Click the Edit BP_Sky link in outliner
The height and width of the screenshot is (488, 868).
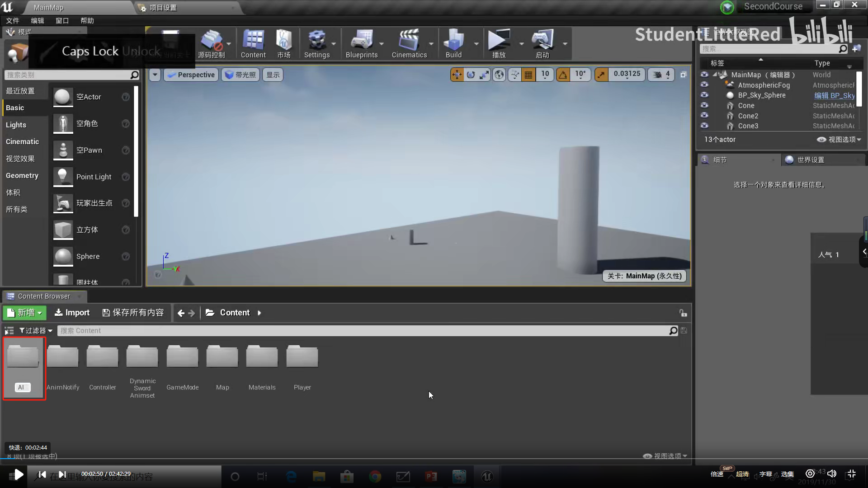point(834,95)
